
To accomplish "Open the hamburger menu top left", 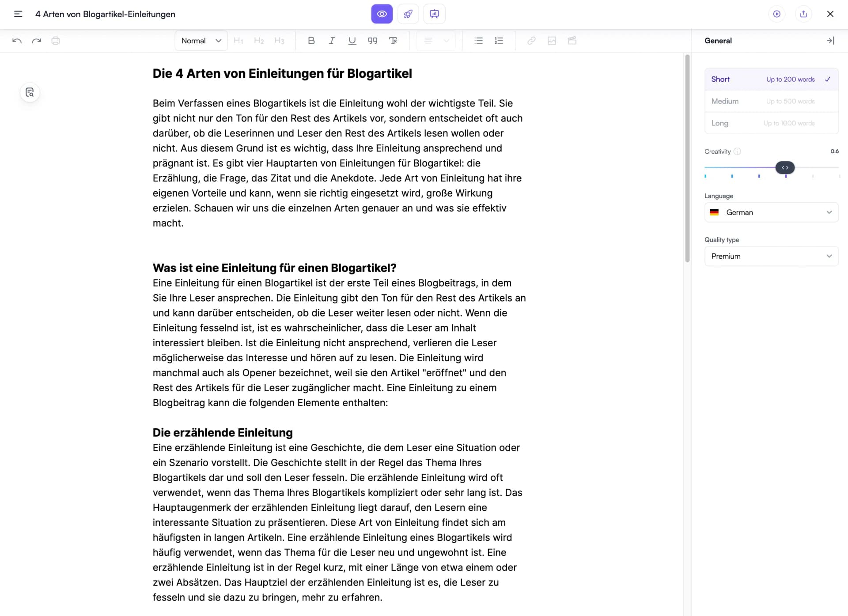I will point(18,14).
